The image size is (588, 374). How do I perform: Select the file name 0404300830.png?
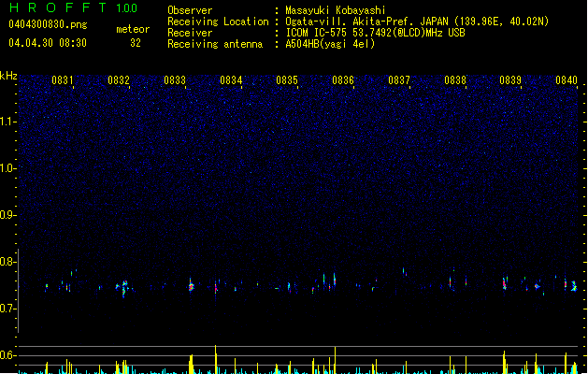(48, 24)
